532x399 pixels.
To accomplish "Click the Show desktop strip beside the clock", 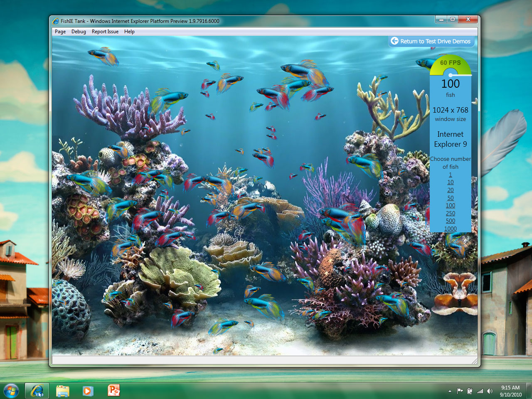I will [529, 391].
